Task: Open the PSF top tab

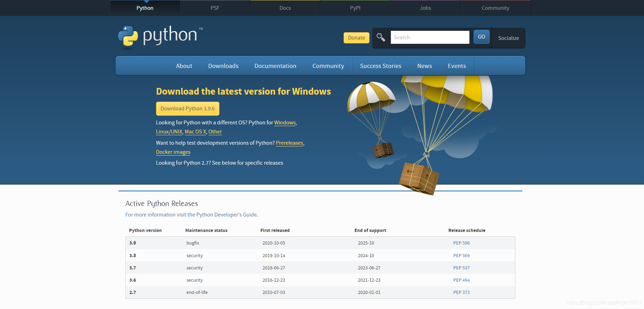Action: coord(215,8)
